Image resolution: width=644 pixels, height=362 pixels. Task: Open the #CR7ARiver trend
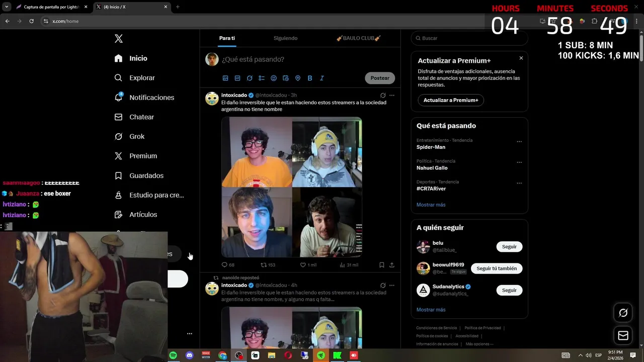pyautogui.click(x=431, y=189)
